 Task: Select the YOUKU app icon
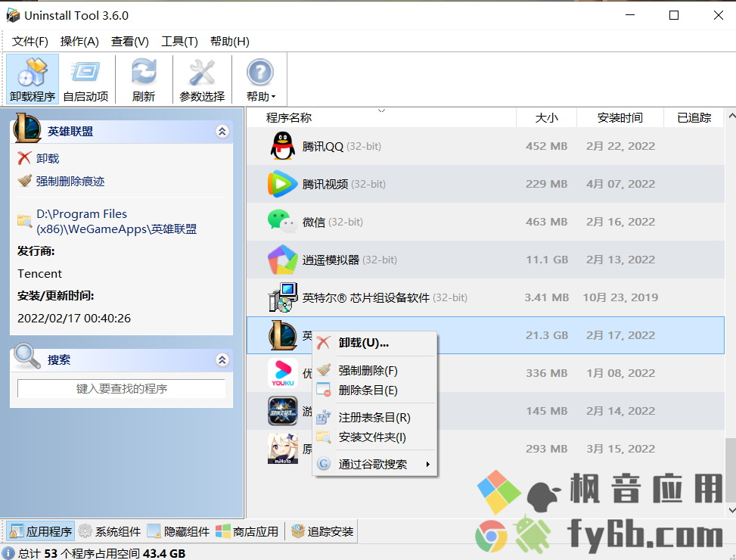[283, 373]
